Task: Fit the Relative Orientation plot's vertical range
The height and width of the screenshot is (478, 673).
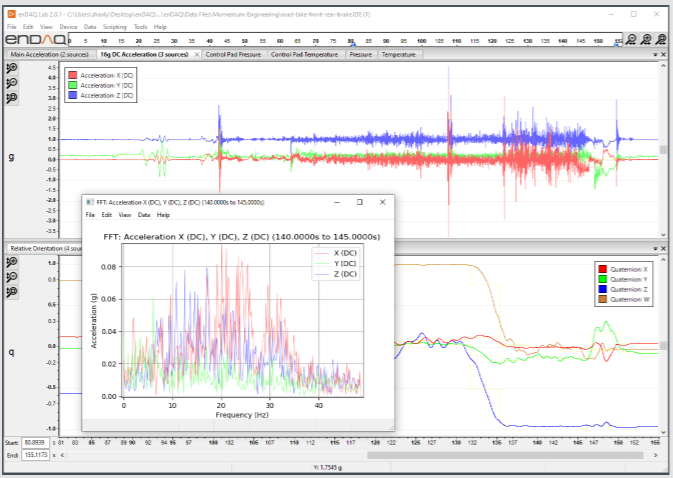Action: pyautogui.click(x=12, y=292)
